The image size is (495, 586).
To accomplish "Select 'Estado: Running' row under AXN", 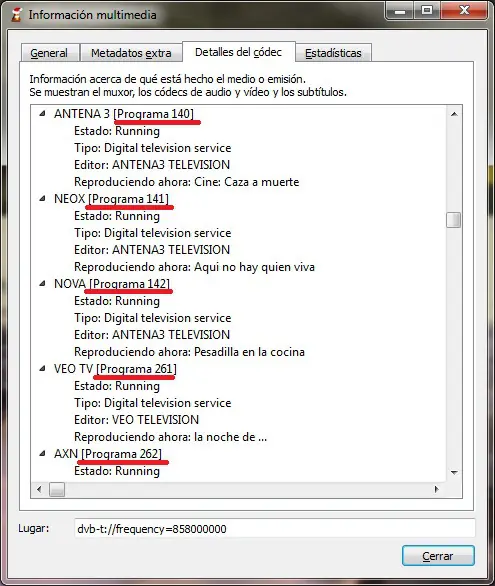I will point(117,471).
